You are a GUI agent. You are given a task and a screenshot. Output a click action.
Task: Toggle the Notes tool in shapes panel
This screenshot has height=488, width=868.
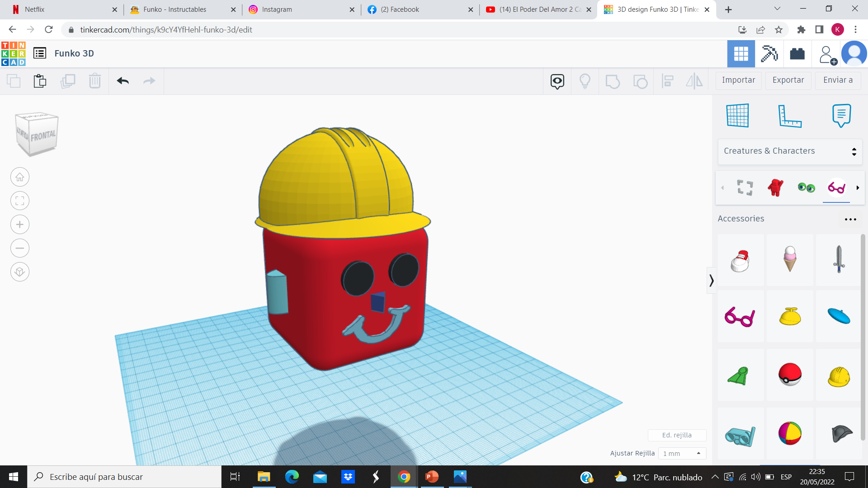(x=841, y=116)
